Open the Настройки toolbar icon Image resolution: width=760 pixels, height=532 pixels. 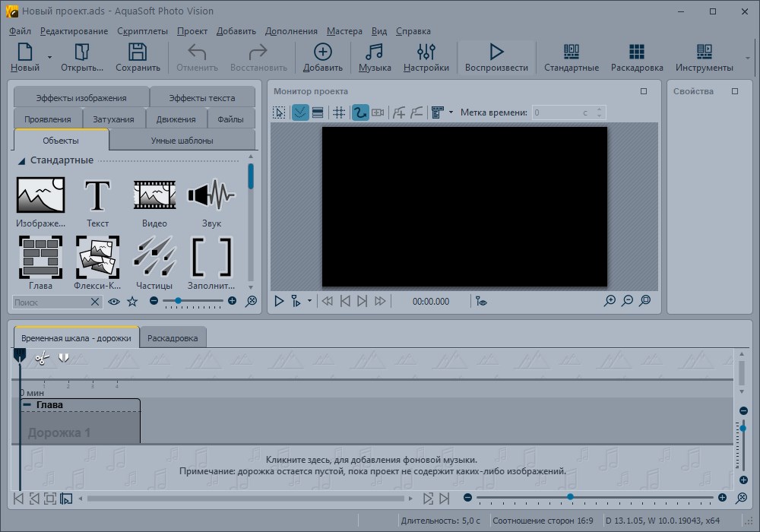pyautogui.click(x=426, y=57)
